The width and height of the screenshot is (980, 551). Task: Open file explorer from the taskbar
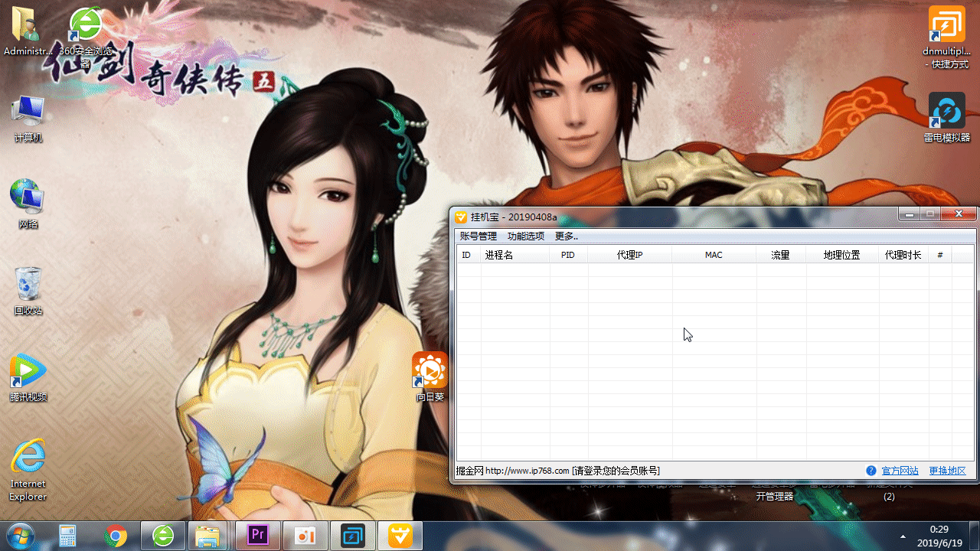(209, 536)
